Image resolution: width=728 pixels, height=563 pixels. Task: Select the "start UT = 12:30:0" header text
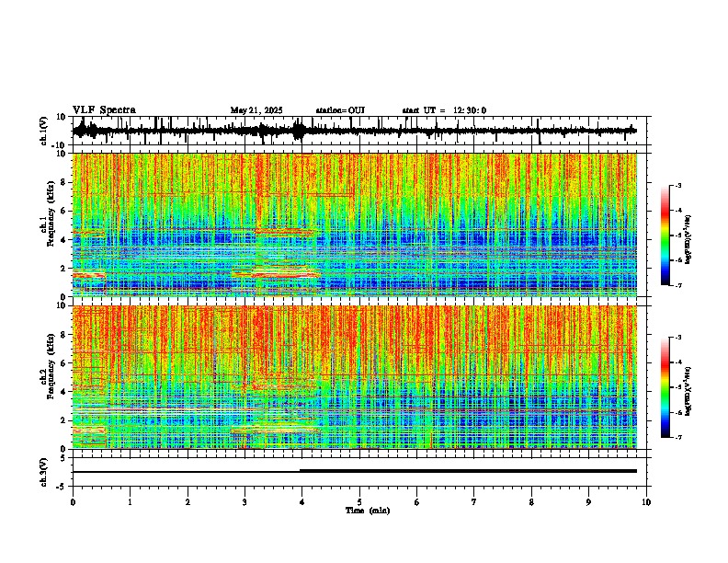[444, 110]
